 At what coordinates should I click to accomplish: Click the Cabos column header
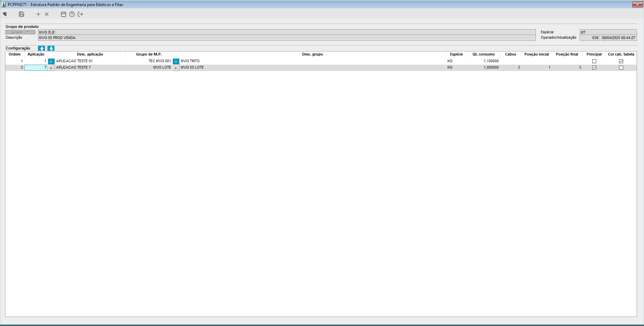(511, 55)
